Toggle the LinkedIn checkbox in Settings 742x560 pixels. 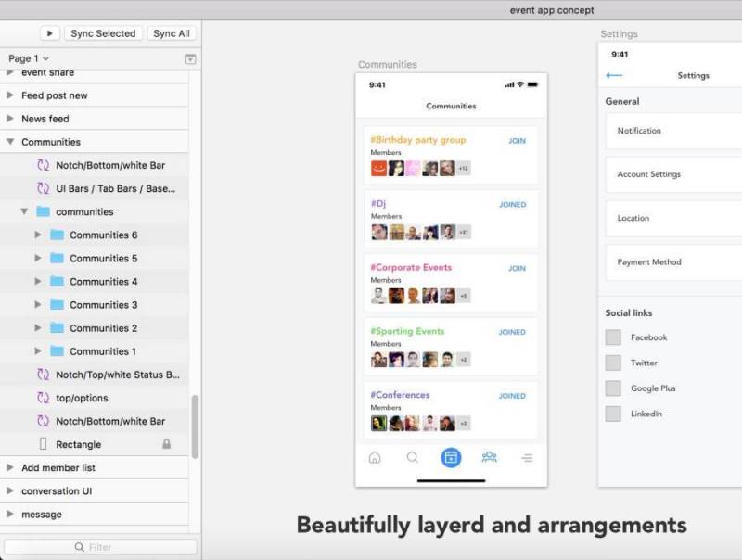click(x=612, y=414)
